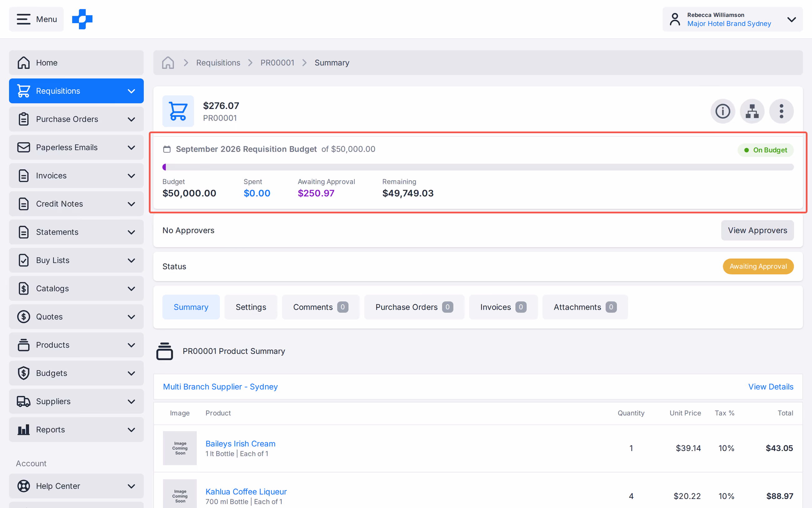Click the Help Center lifebuoy icon

(23, 486)
